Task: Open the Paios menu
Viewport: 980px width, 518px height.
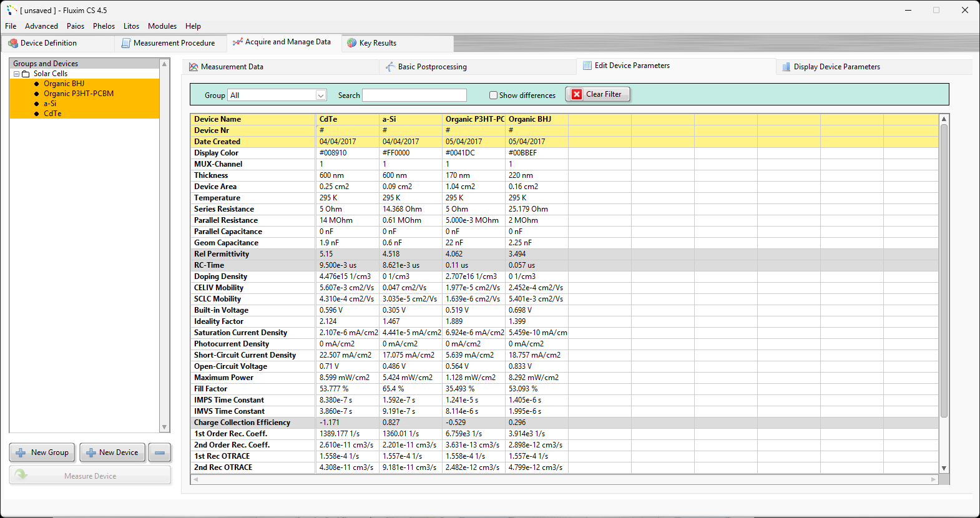Action: pos(76,26)
